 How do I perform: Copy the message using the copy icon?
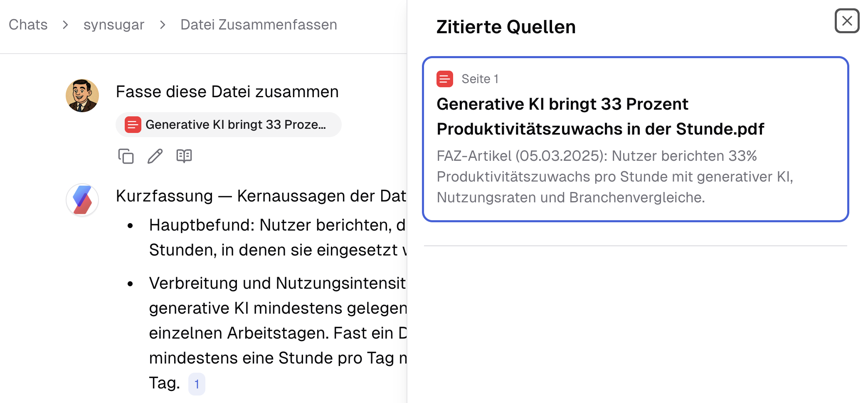126,157
